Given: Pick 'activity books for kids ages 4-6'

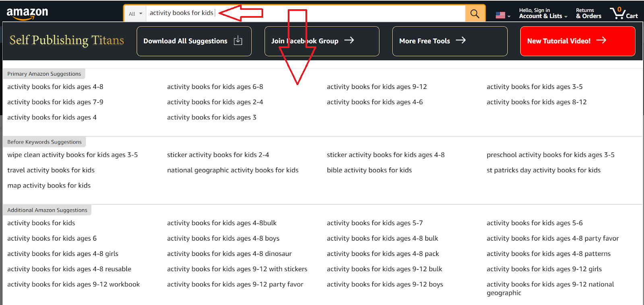Looking at the screenshot, I should point(375,102).
